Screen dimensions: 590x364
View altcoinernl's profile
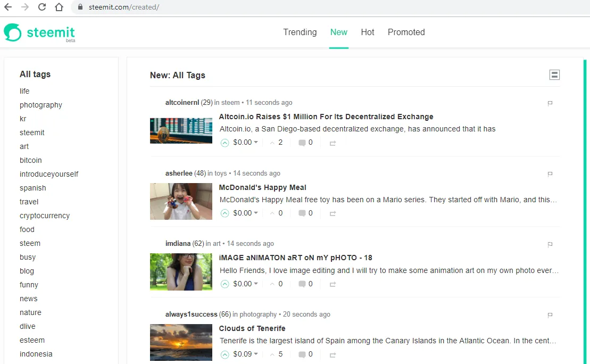pyautogui.click(x=182, y=102)
